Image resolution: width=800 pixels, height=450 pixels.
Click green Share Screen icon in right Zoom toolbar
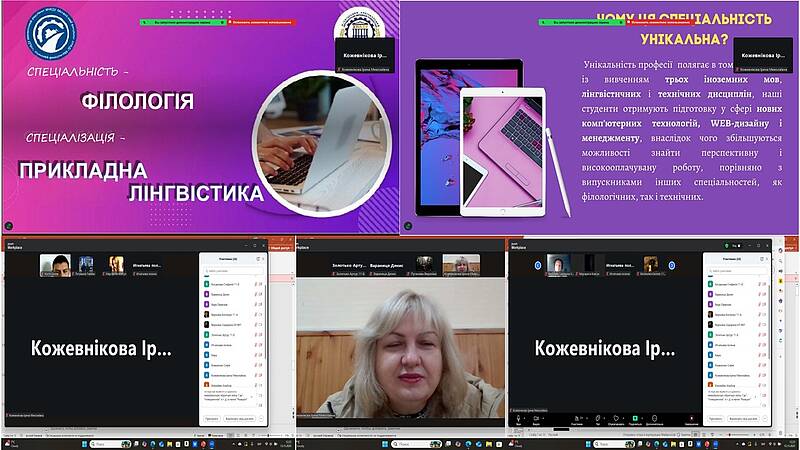(637, 418)
